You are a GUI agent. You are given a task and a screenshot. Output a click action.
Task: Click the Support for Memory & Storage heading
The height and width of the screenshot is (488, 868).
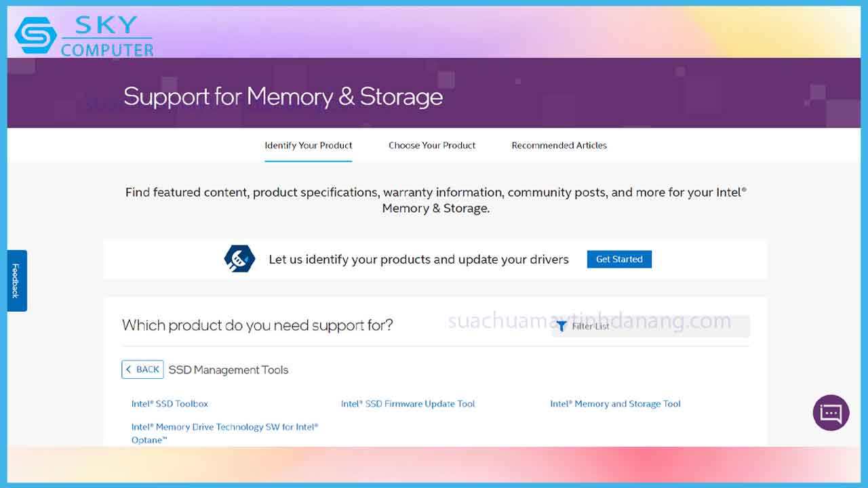283,96
